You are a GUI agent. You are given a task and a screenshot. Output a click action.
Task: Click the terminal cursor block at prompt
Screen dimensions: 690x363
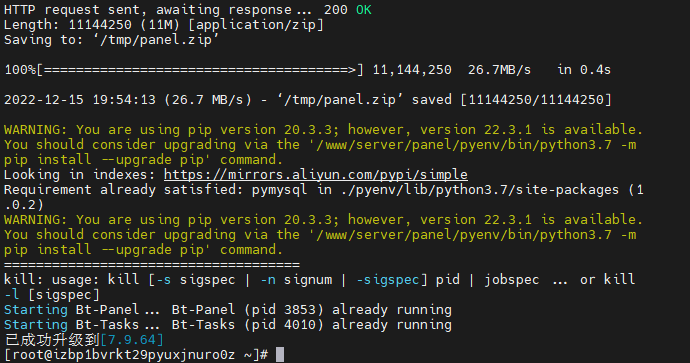point(280,355)
